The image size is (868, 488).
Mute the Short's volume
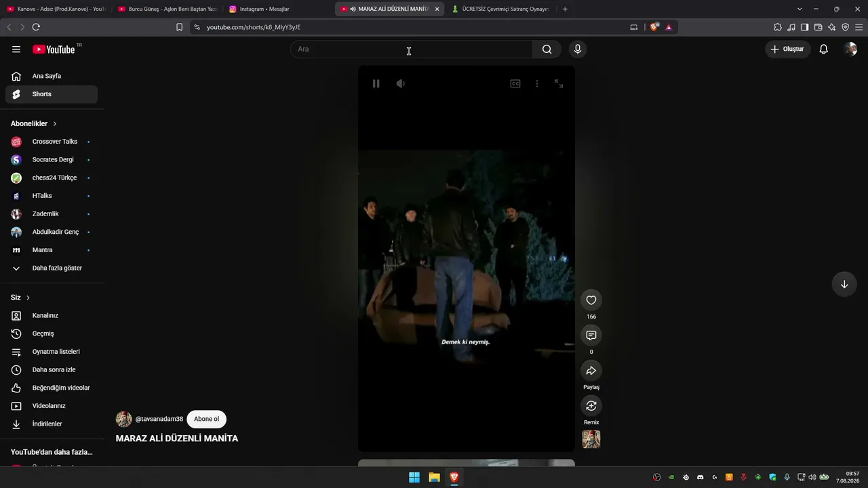[x=401, y=83]
